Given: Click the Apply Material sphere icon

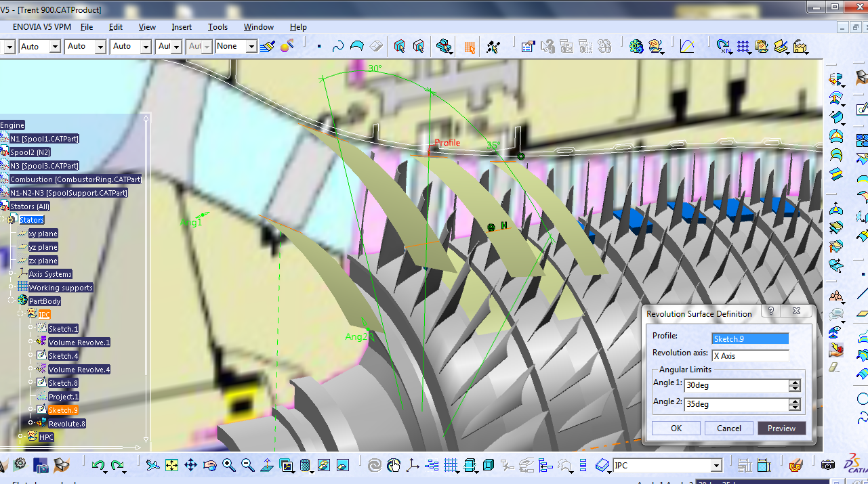Looking at the screenshot, I should (287, 46).
